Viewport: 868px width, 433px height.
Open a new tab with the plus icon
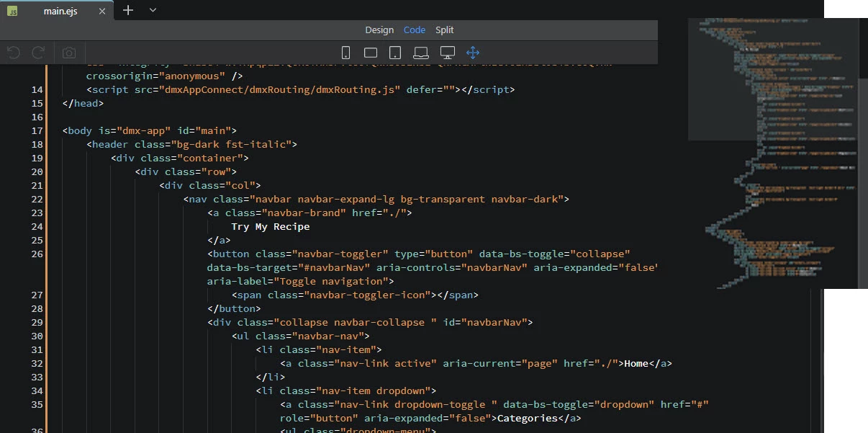[x=128, y=10]
